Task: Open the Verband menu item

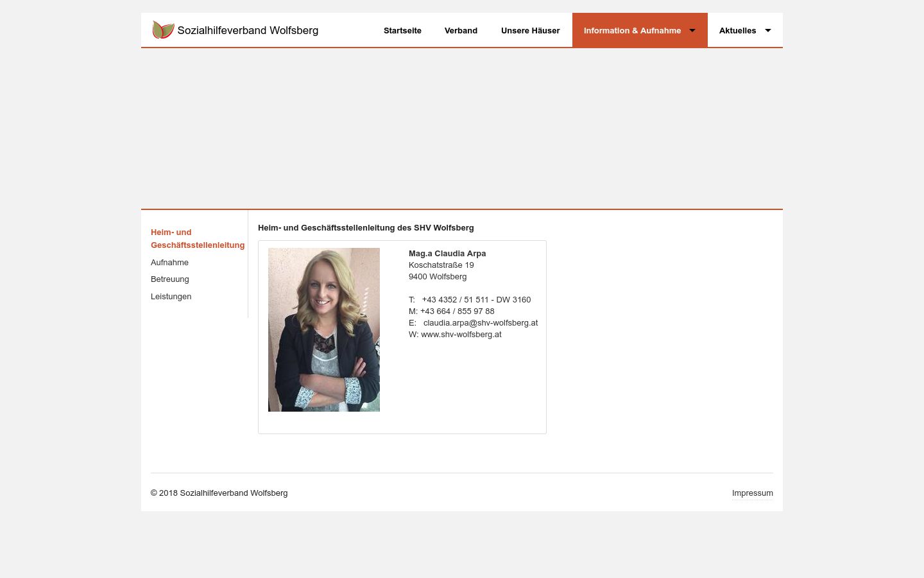Action: (x=461, y=30)
